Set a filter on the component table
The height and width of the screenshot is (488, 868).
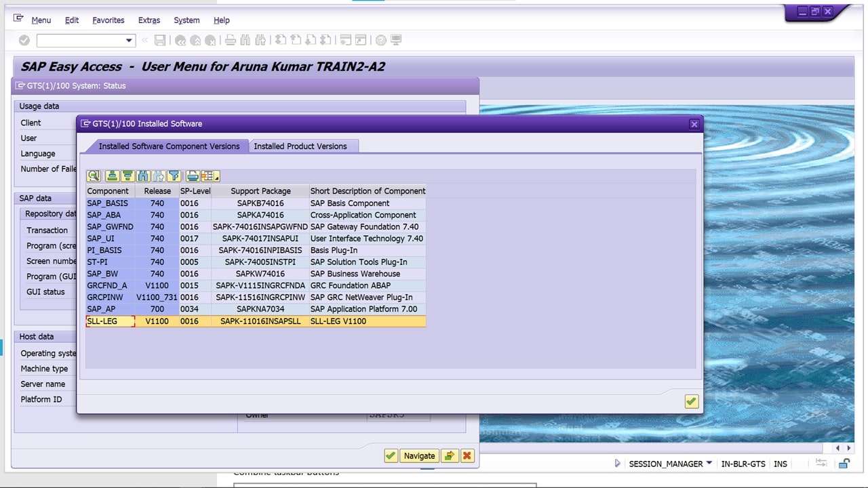click(x=174, y=176)
